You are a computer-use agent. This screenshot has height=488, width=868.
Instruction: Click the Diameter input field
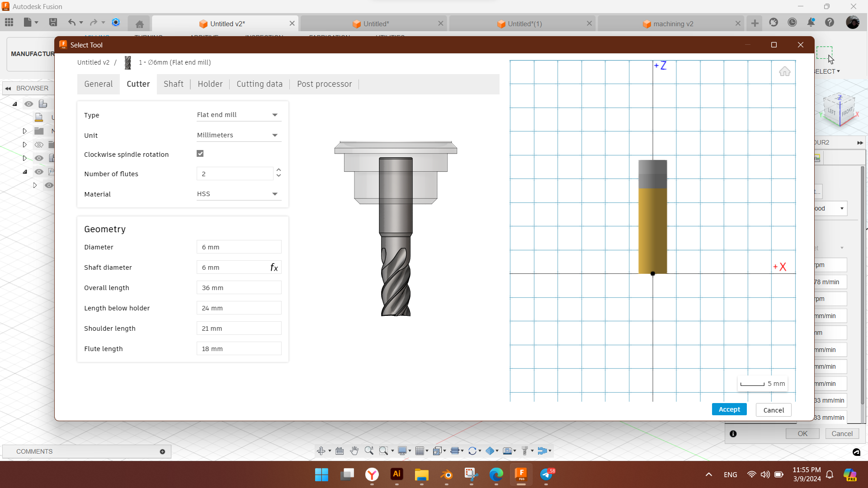click(239, 247)
